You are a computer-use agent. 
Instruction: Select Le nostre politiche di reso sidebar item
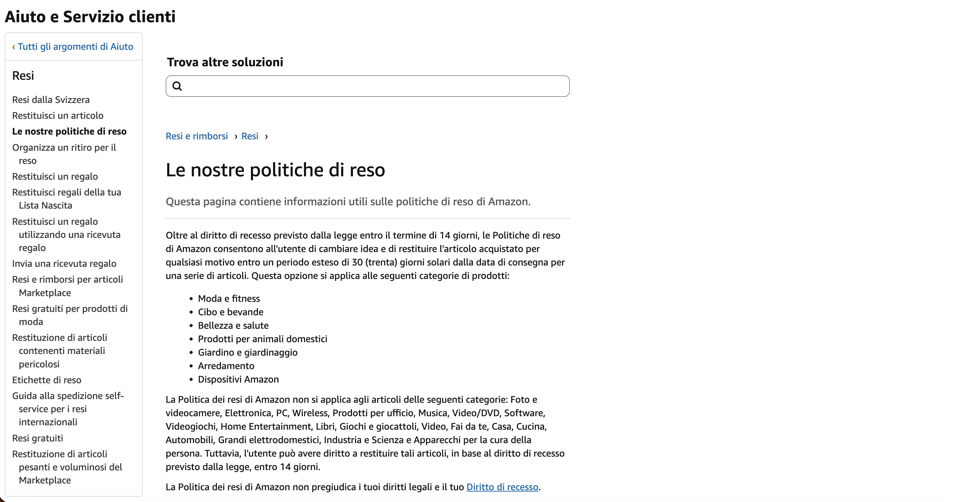tap(69, 132)
